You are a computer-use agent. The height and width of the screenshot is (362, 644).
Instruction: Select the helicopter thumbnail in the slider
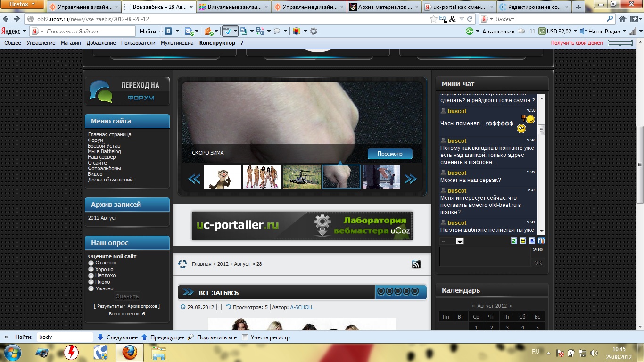[302, 177]
